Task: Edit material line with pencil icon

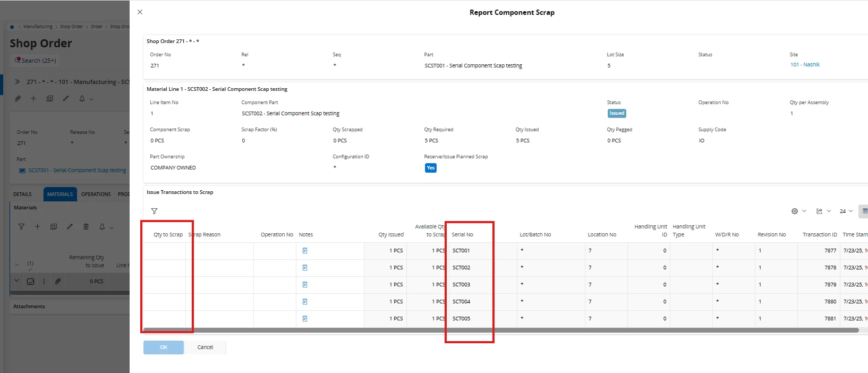Action: pyautogui.click(x=70, y=226)
